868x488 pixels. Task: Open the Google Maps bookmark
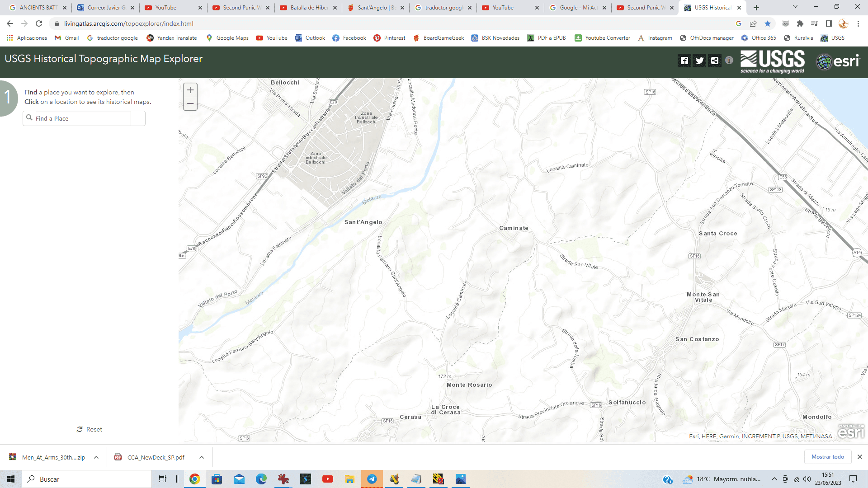click(x=227, y=38)
